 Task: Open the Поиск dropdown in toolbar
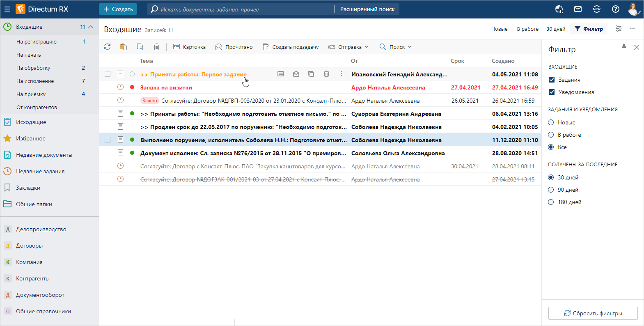tap(396, 47)
